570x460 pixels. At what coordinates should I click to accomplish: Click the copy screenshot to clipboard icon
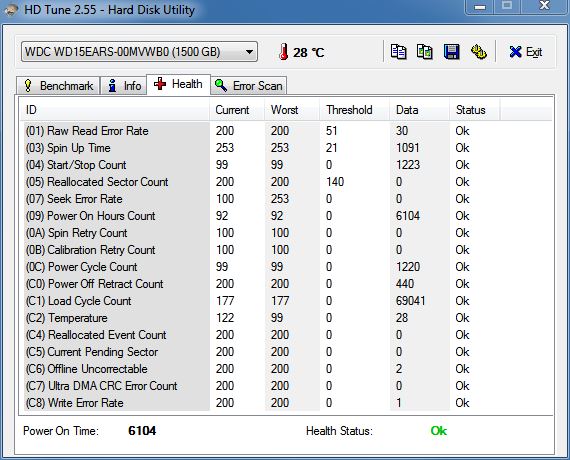click(x=425, y=52)
